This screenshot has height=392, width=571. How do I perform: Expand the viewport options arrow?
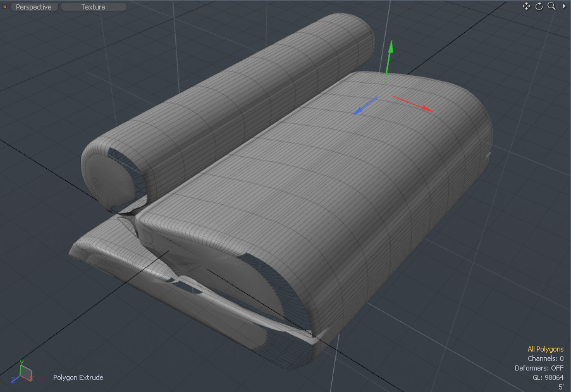click(x=564, y=6)
